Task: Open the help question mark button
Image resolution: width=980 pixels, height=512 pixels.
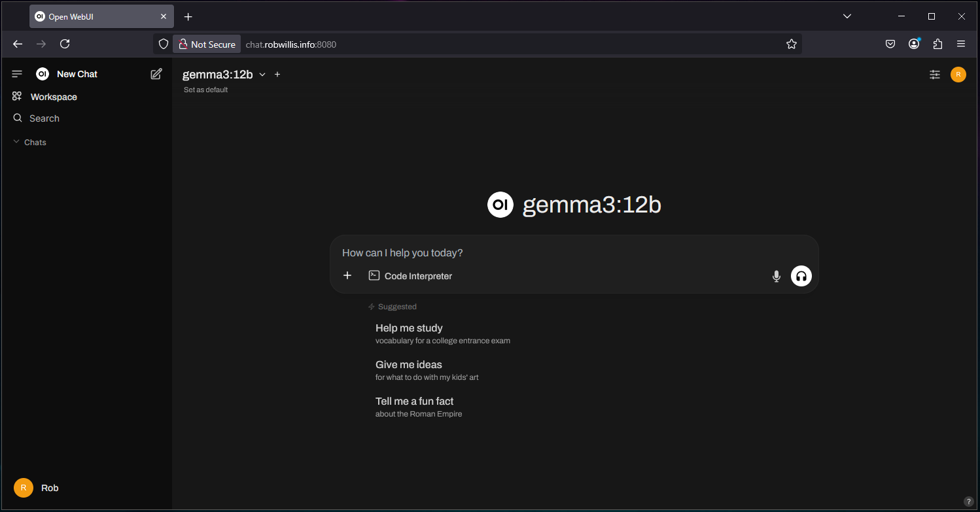Action: (x=969, y=502)
